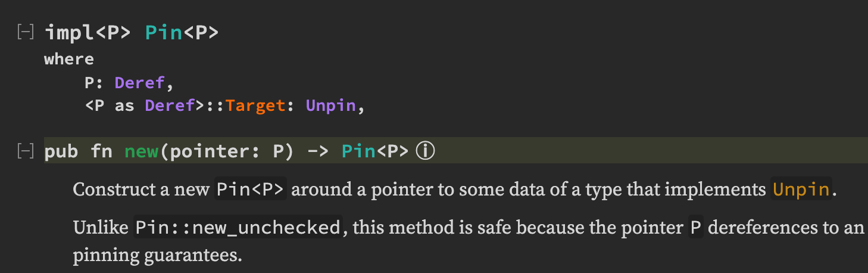The height and width of the screenshot is (273, 868).
Task: Click the info icon after Pin<P>
Action: 426,151
